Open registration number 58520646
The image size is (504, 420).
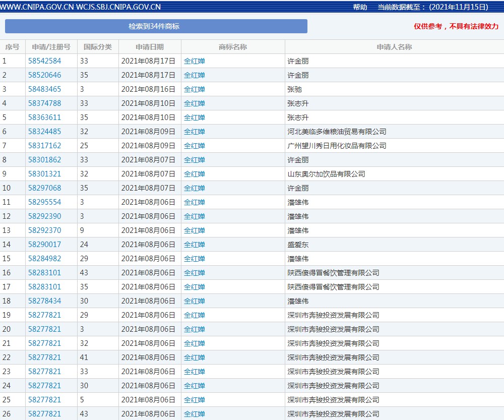(44, 75)
